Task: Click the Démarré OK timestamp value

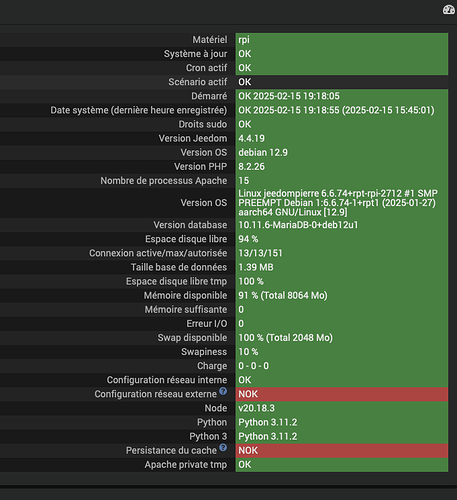Action: pos(289,96)
